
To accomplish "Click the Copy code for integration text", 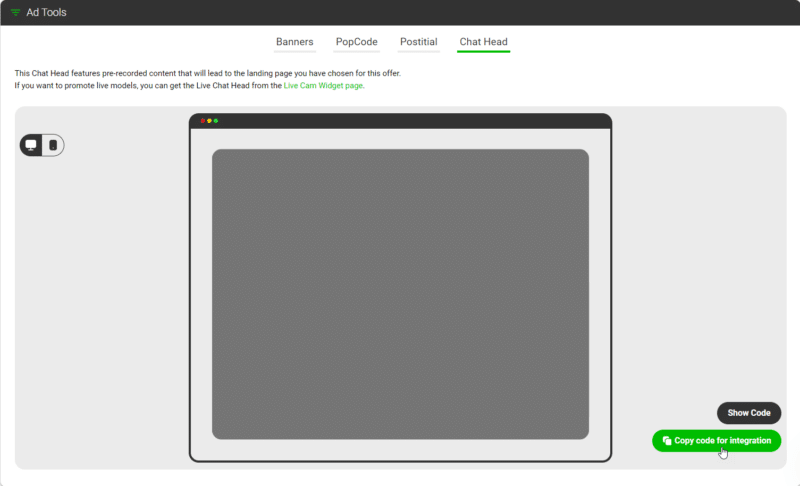I will (x=722, y=441).
